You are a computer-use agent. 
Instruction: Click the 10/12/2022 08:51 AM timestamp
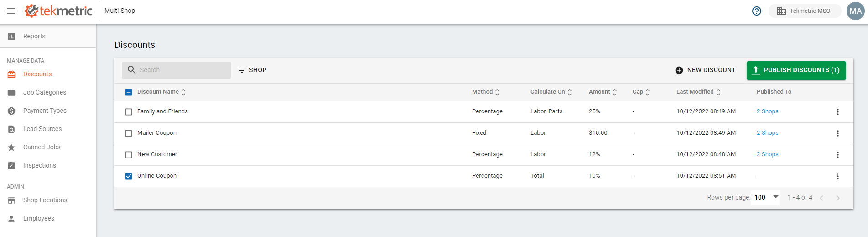pyautogui.click(x=706, y=176)
